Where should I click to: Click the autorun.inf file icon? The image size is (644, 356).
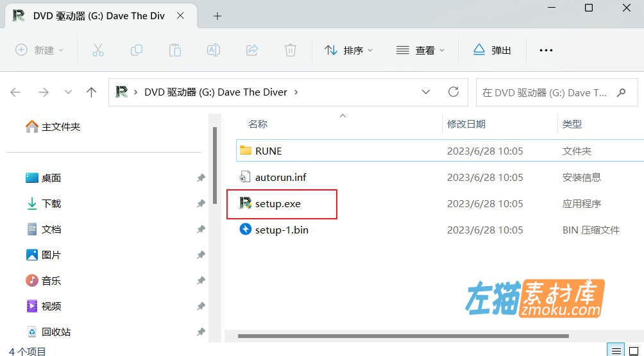pyautogui.click(x=245, y=177)
